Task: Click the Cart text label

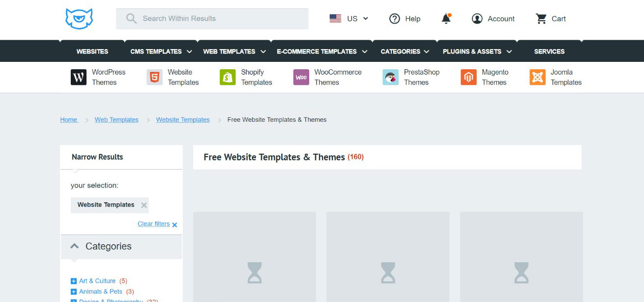Action: 558,19
